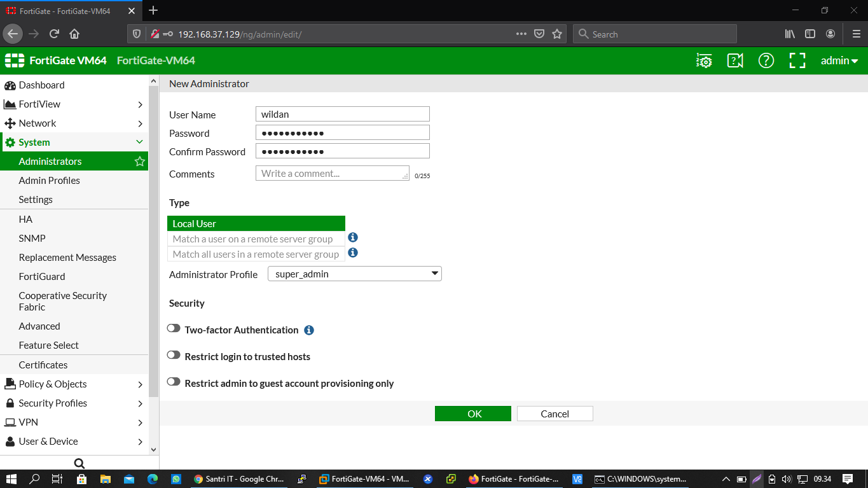Image resolution: width=868 pixels, height=488 pixels.
Task: Click the Comments input field
Action: point(332,172)
